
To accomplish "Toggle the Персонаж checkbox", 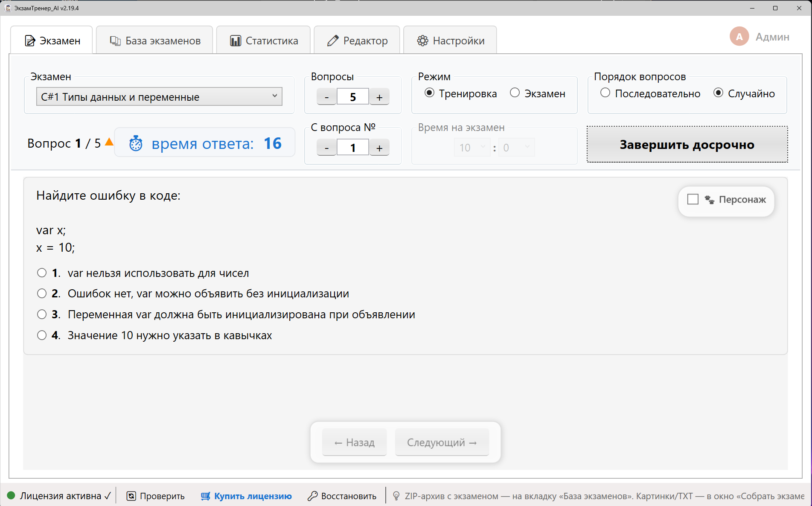I will pos(693,199).
